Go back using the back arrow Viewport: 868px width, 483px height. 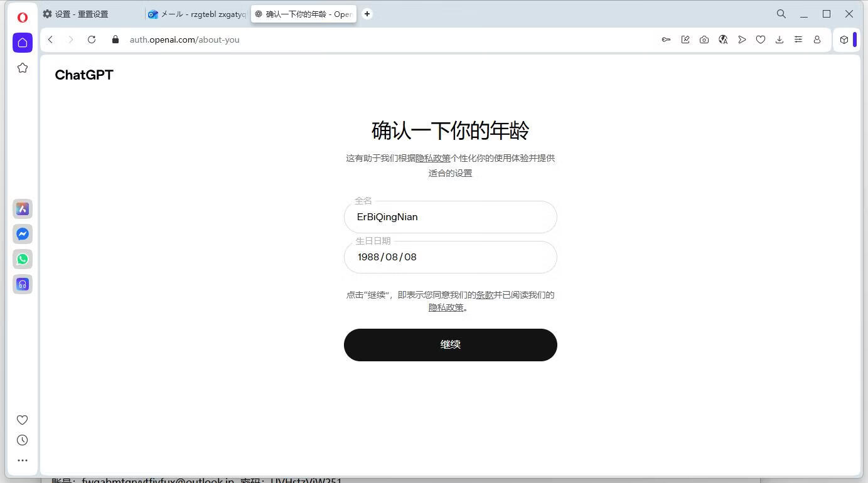(x=51, y=40)
